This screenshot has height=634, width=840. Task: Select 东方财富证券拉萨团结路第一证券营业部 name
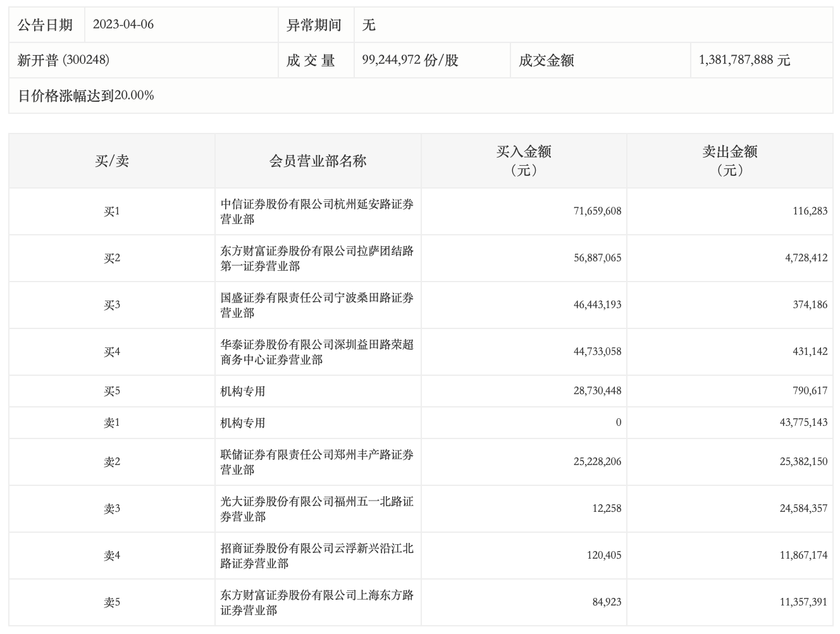tap(317, 258)
